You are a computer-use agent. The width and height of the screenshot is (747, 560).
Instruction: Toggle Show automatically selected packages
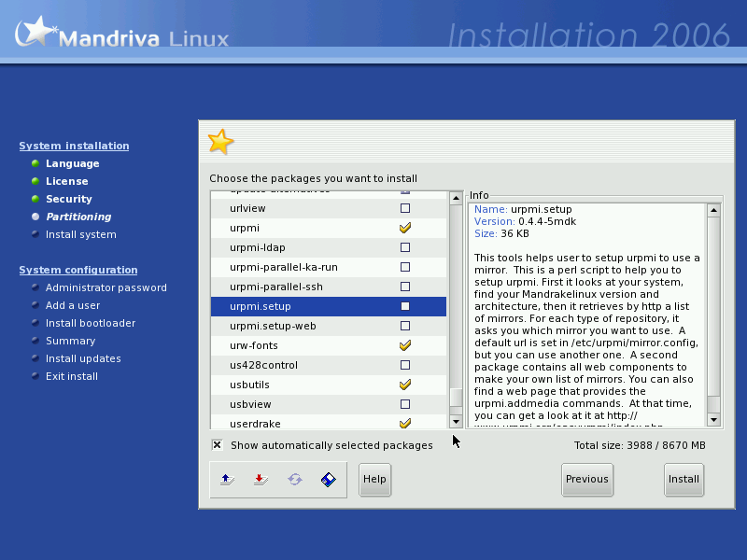(x=217, y=445)
